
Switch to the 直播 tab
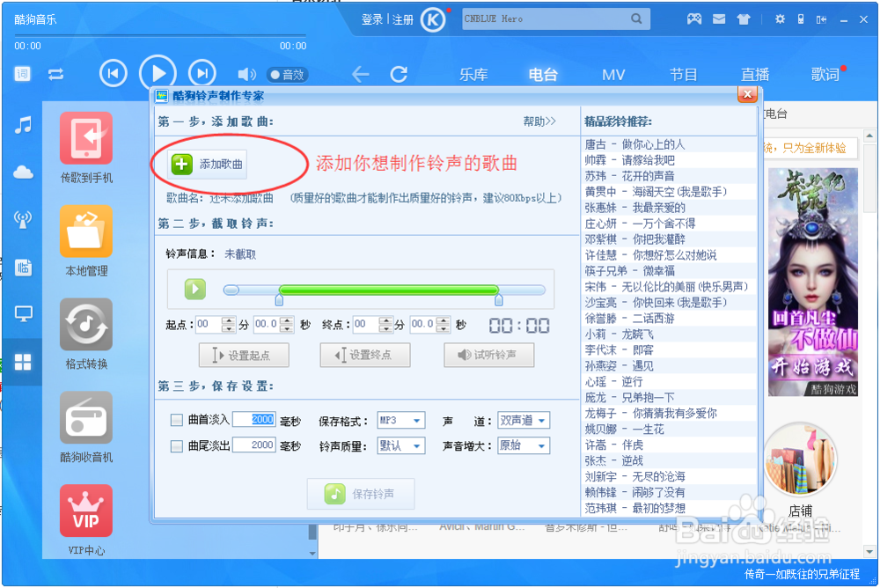tap(754, 74)
